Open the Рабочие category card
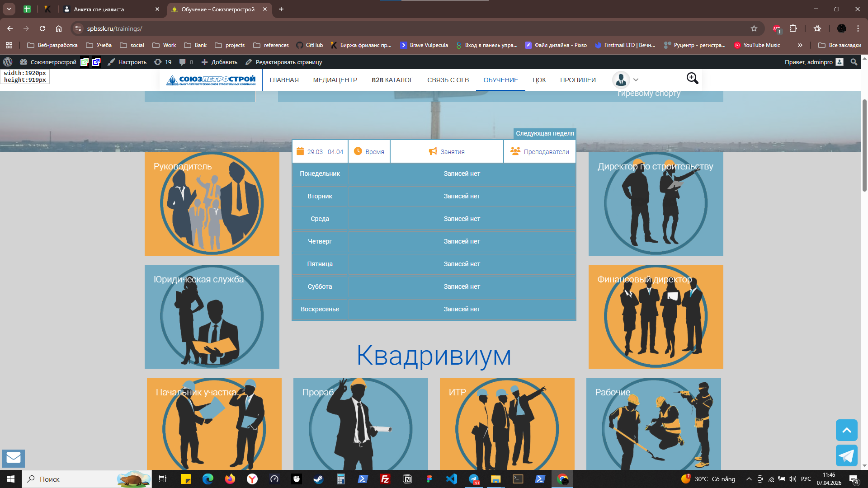 (x=654, y=424)
